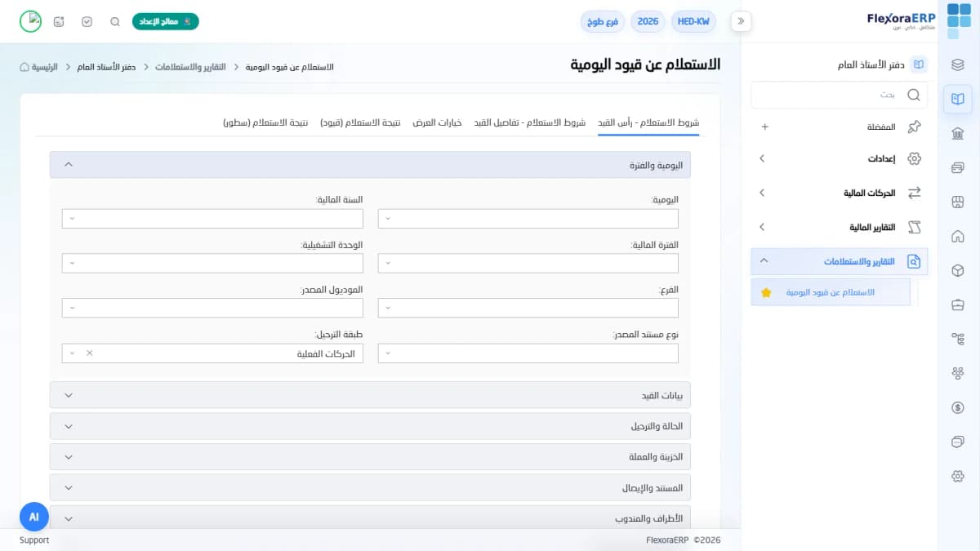Open the الفترة المالية dropdown
Image resolution: width=980 pixels, height=551 pixels.
pyautogui.click(x=528, y=263)
